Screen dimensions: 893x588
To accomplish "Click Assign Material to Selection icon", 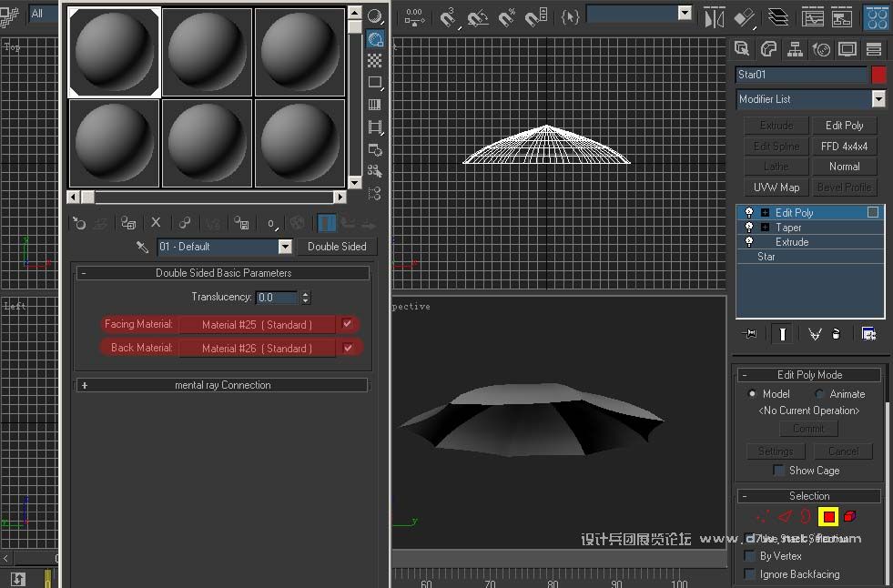I will [128, 223].
